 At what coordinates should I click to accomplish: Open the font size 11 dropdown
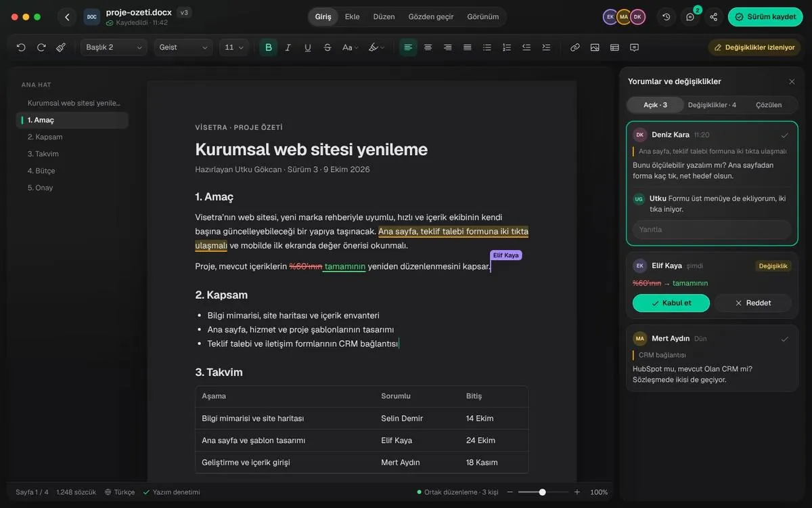[234, 47]
